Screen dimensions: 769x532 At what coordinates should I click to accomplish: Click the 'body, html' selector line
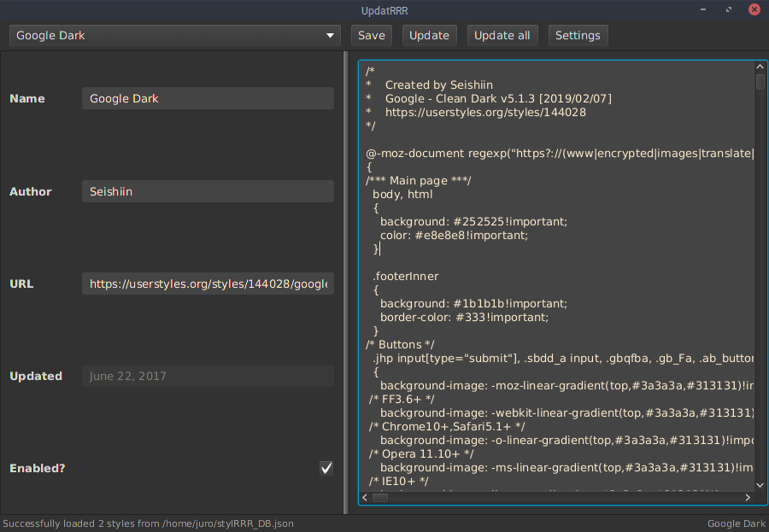(402, 194)
